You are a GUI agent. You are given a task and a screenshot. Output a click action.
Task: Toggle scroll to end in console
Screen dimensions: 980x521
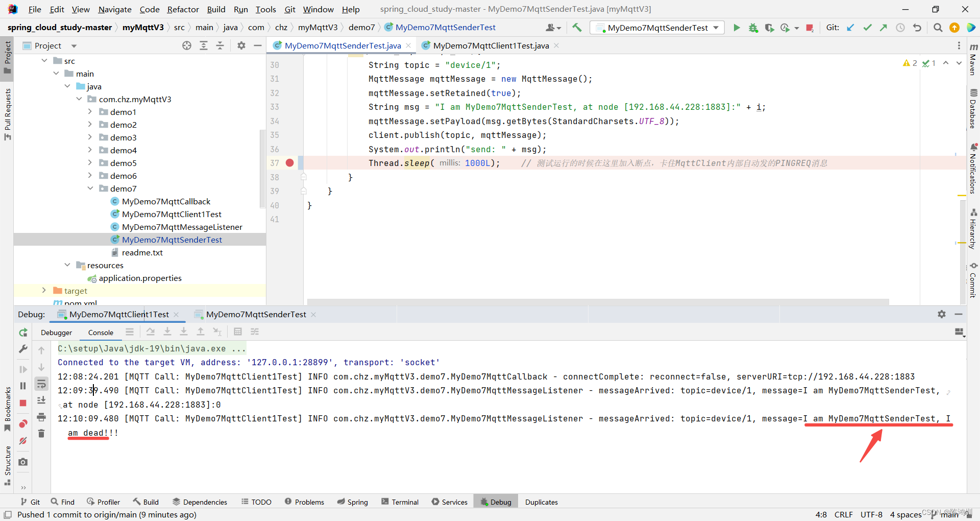pos(41,400)
